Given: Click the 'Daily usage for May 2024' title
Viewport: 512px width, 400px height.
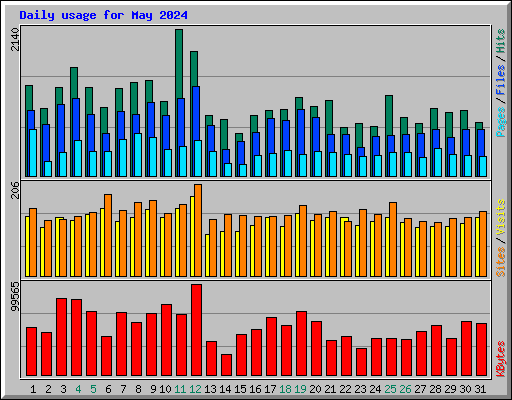Looking at the screenshot, I should (x=103, y=15).
